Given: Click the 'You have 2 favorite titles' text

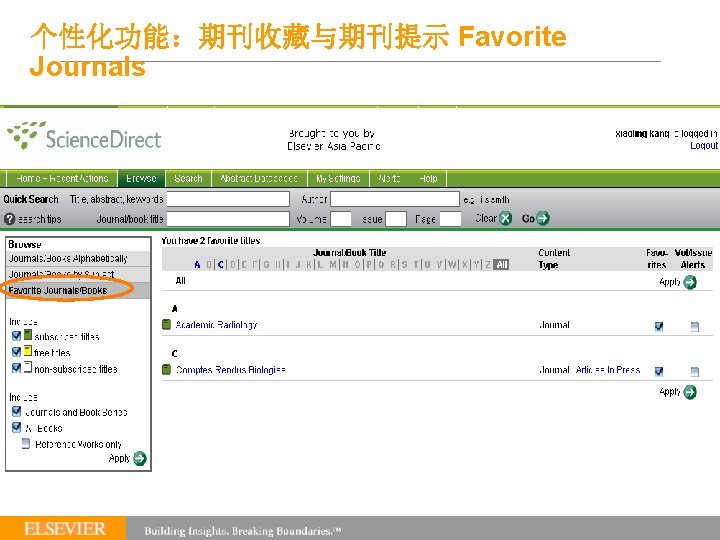Looking at the screenshot, I should coord(211,241).
